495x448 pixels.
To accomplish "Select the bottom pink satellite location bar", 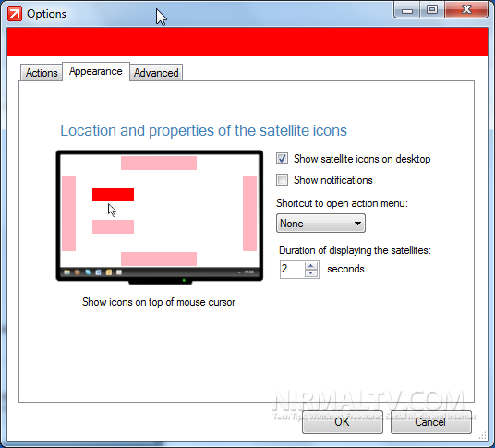I will click(x=159, y=259).
